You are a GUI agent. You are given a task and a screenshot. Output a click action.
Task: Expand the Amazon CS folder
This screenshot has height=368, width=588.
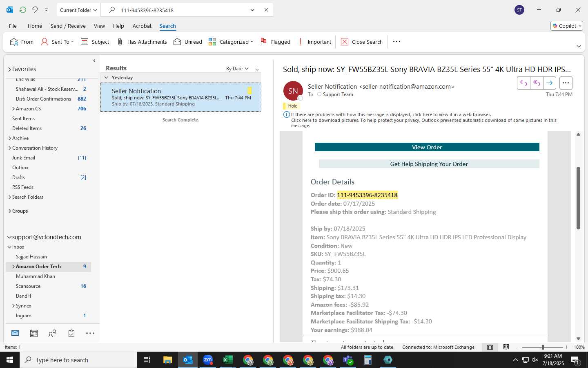(13, 109)
